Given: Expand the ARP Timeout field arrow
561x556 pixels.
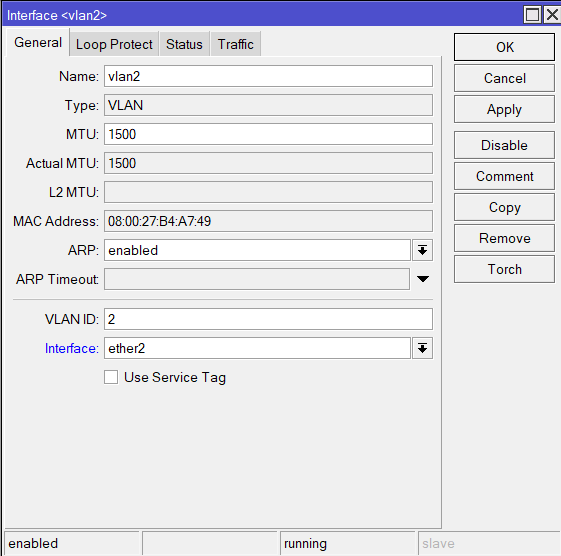Looking at the screenshot, I should click(423, 279).
